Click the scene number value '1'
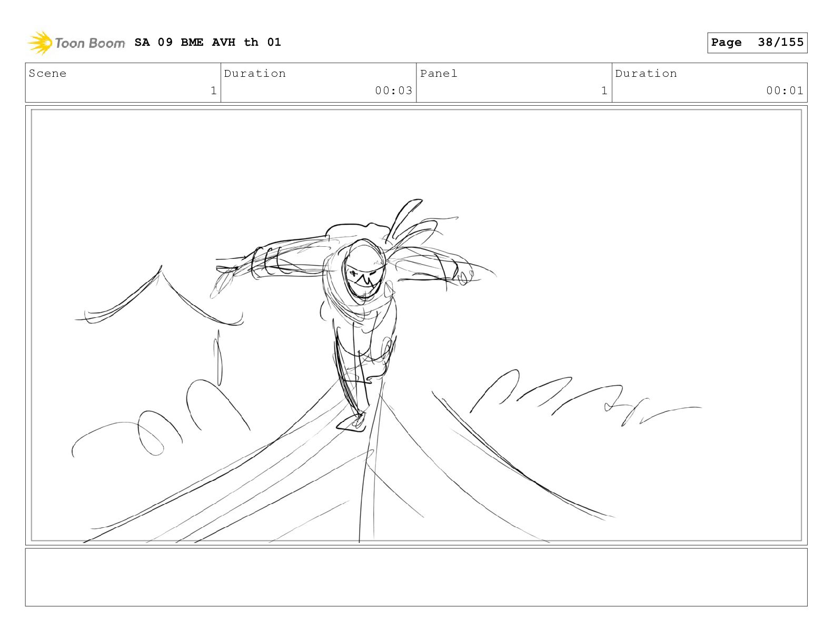This screenshot has width=834, height=644. [213, 90]
